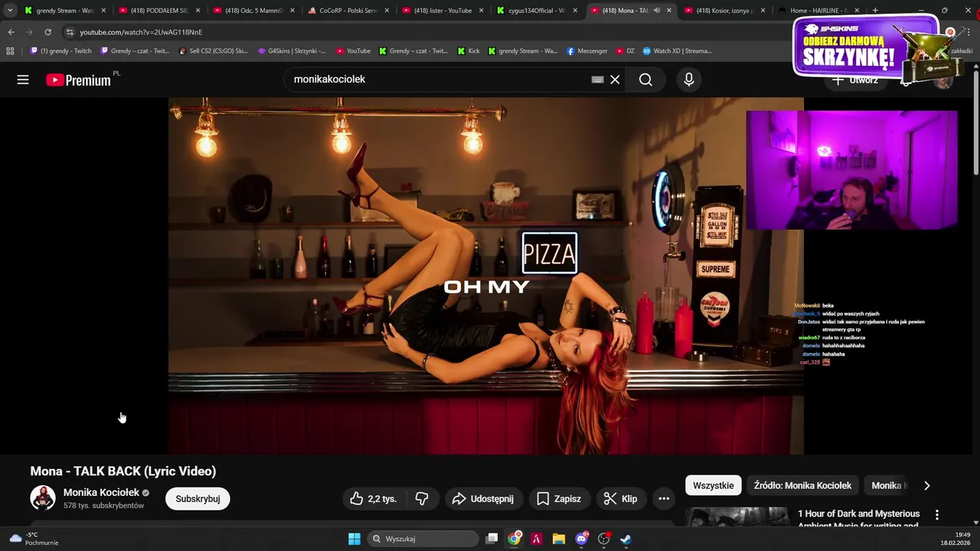Image resolution: width=980 pixels, height=551 pixels.
Task: Switch to the PODDAŁEM SIĘ tab
Action: (x=159, y=11)
